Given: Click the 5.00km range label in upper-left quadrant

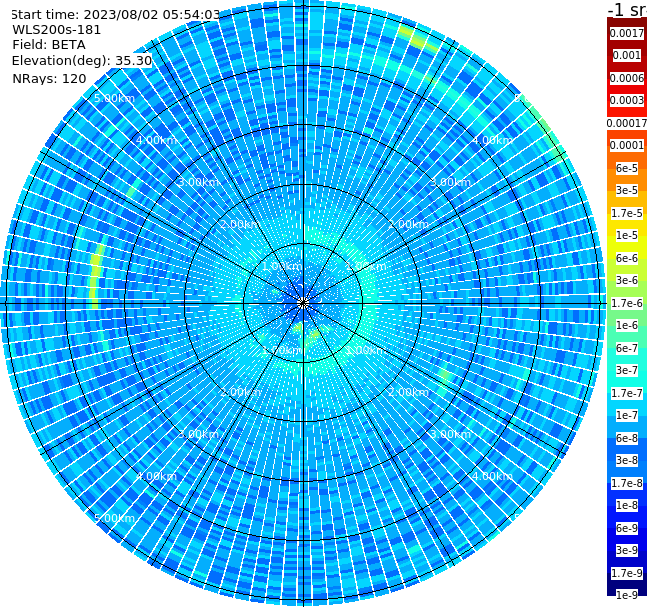Looking at the screenshot, I should coord(115,98).
